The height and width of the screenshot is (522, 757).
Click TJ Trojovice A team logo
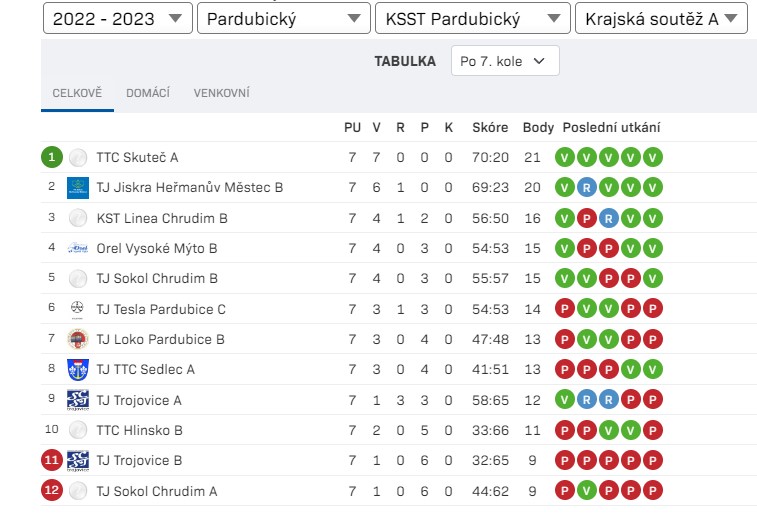click(x=78, y=400)
